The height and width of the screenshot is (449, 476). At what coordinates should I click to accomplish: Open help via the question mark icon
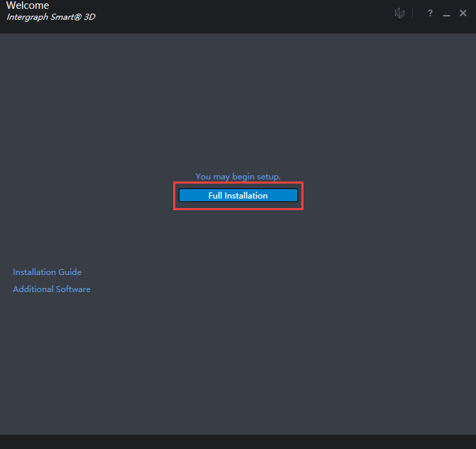pos(430,14)
